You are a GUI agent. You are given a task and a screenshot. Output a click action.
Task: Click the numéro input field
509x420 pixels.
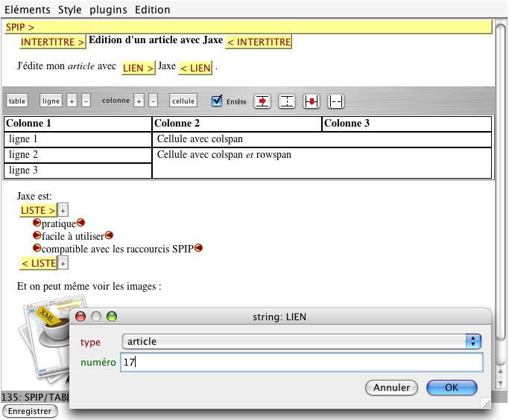(x=301, y=363)
